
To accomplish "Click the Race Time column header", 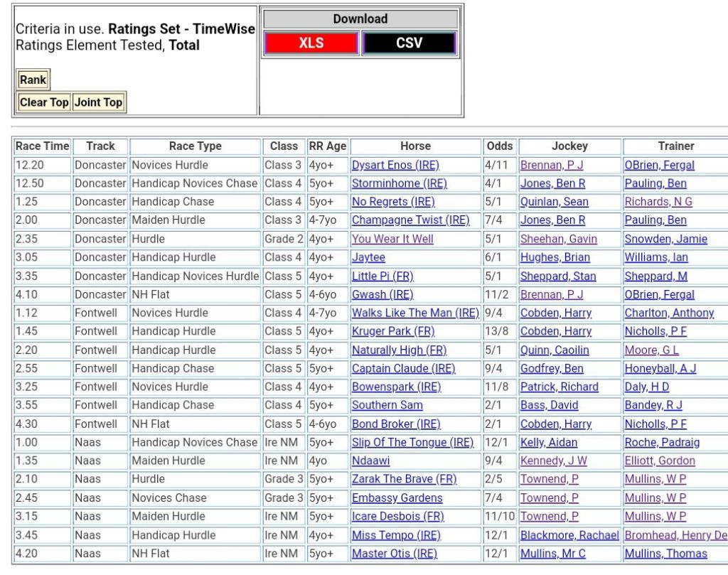I will pyautogui.click(x=43, y=146).
